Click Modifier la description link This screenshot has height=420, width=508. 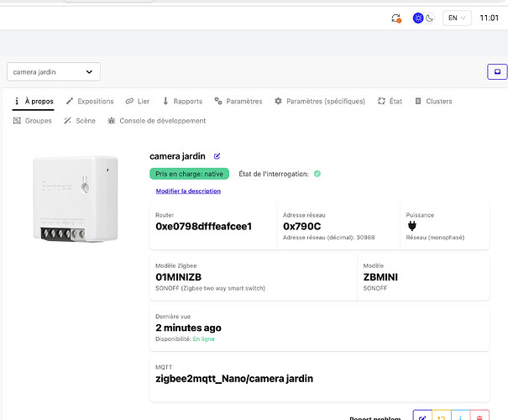(x=188, y=192)
